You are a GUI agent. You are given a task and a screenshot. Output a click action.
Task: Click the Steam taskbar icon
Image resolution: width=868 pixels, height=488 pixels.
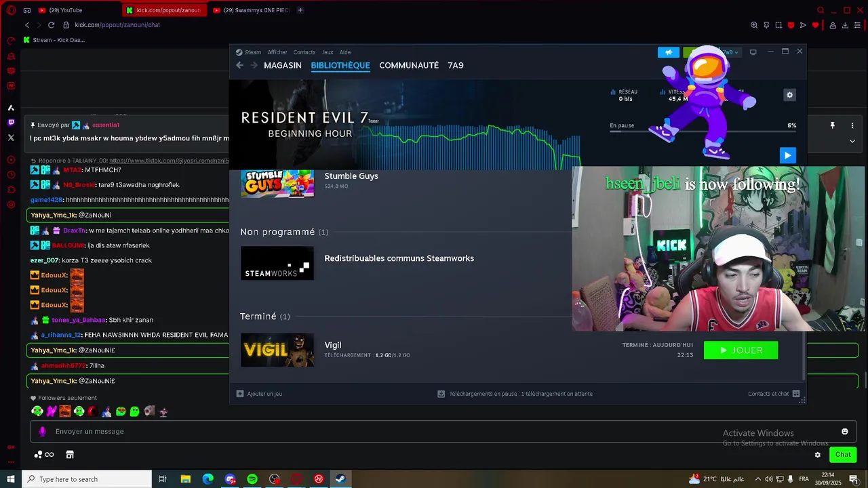click(x=340, y=479)
